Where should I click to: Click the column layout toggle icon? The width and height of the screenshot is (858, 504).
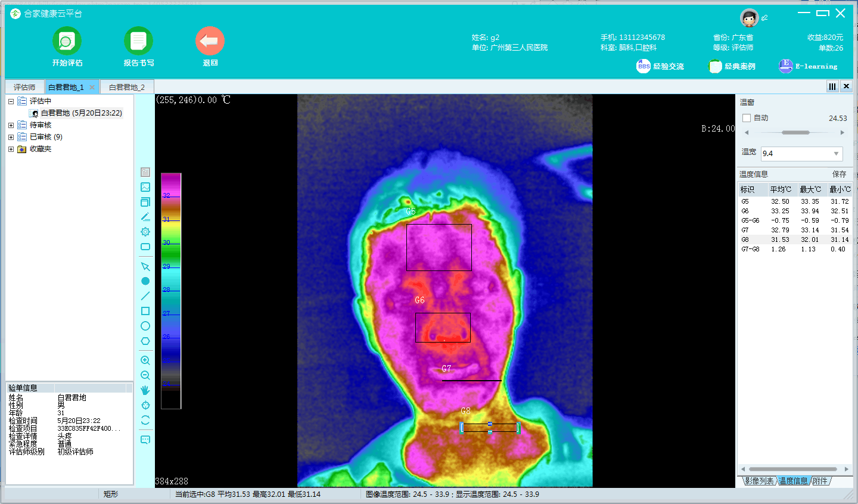(832, 86)
